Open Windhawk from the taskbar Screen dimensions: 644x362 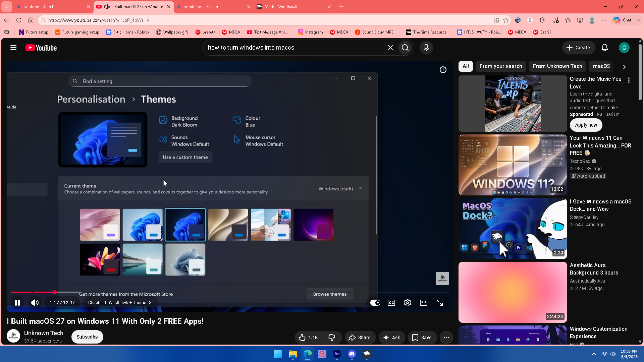tap(367, 354)
